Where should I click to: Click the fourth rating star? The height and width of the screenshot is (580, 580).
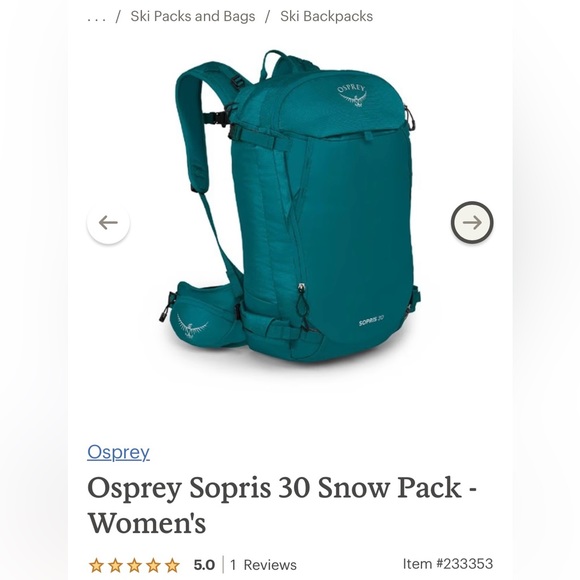(153, 565)
